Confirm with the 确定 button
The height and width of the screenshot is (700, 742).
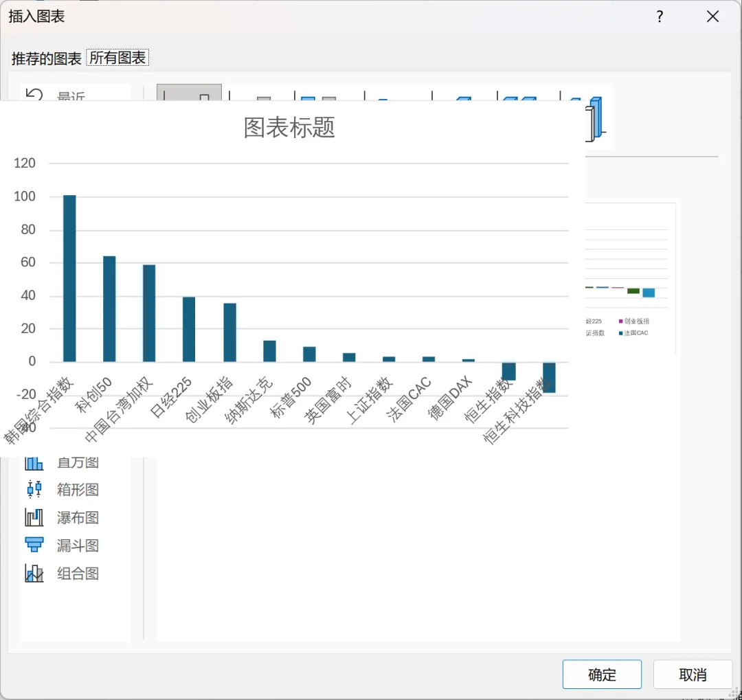[x=602, y=674]
